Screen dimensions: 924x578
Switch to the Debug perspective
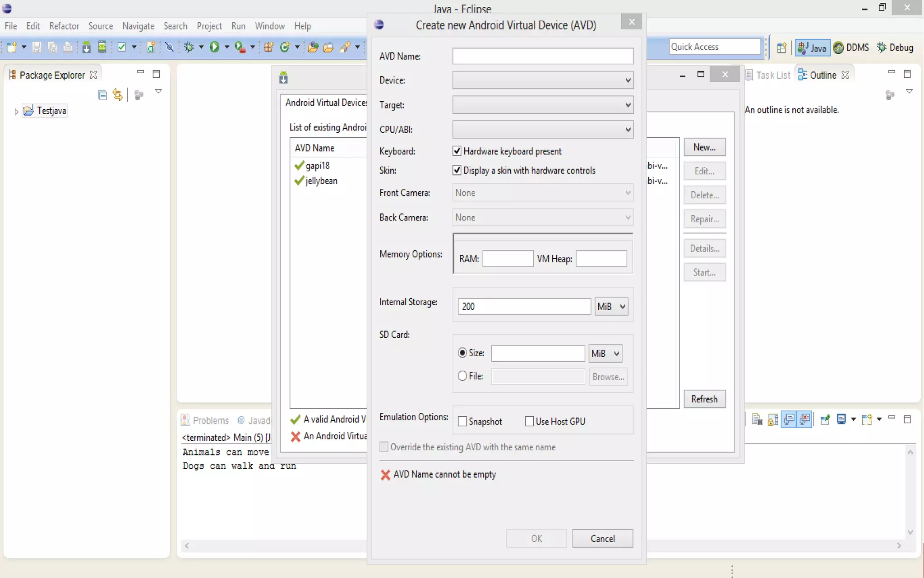(x=895, y=47)
